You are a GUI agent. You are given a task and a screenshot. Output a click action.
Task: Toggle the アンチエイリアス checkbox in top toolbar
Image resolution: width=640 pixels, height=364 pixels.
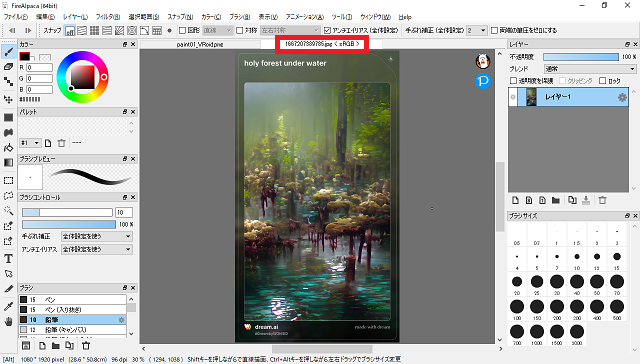[x=327, y=30]
